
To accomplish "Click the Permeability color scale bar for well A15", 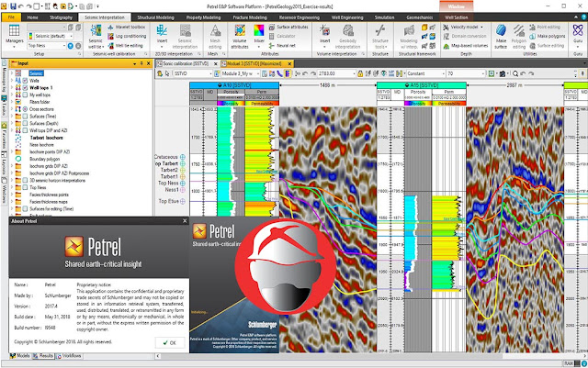I will point(449,103).
